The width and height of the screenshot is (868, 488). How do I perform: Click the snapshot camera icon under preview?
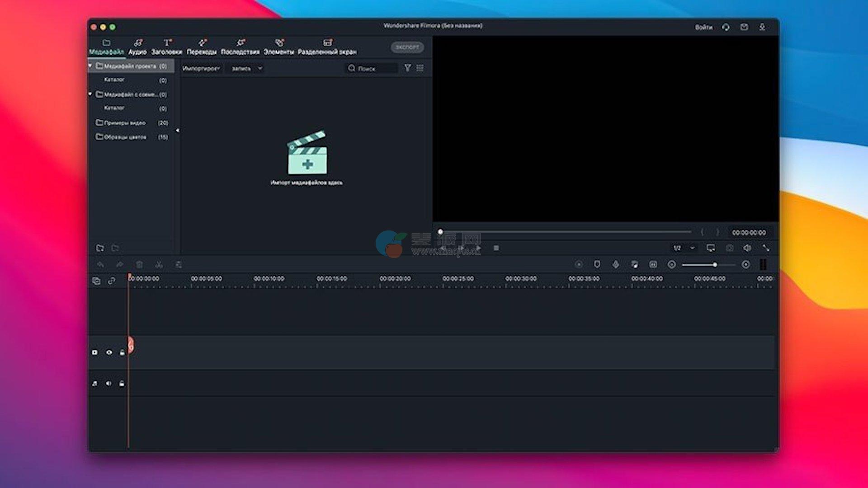tap(729, 248)
